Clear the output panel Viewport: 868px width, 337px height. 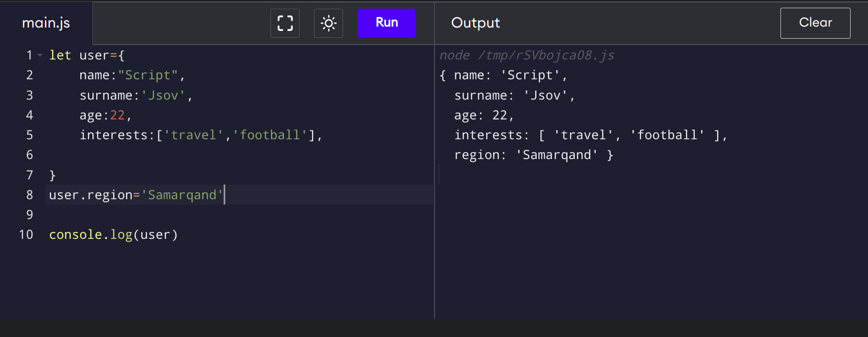click(815, 23)
